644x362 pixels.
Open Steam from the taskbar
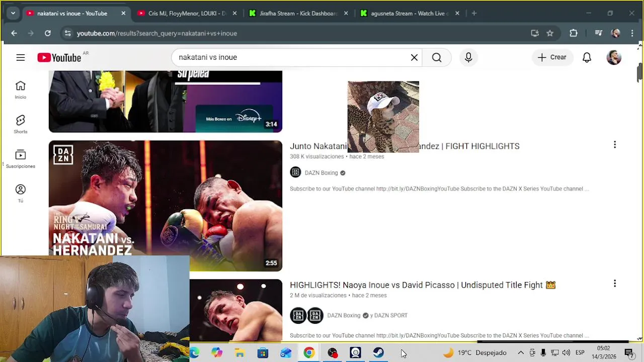tap(378, 352)
